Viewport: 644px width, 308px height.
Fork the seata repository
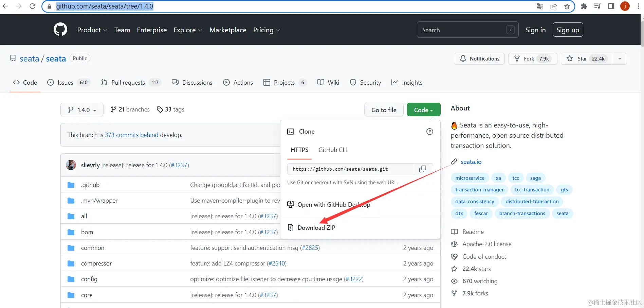(x=533, y=58)
